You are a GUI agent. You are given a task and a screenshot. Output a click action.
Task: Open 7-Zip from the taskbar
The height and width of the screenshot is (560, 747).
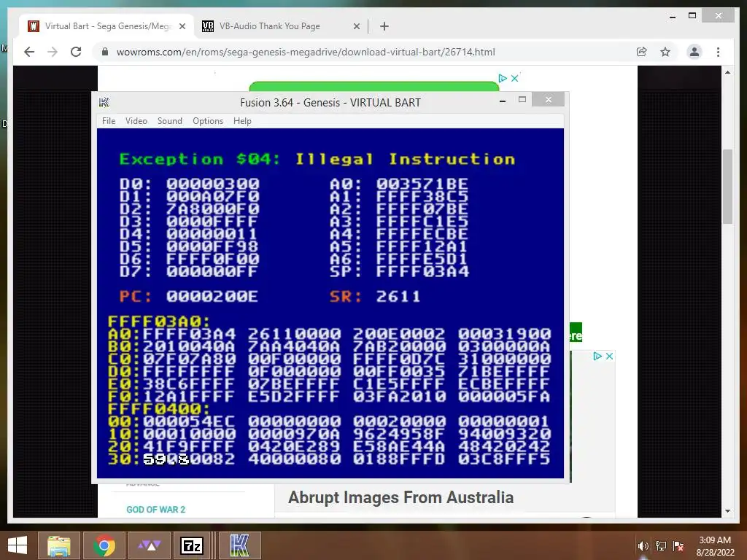point(192,545)
